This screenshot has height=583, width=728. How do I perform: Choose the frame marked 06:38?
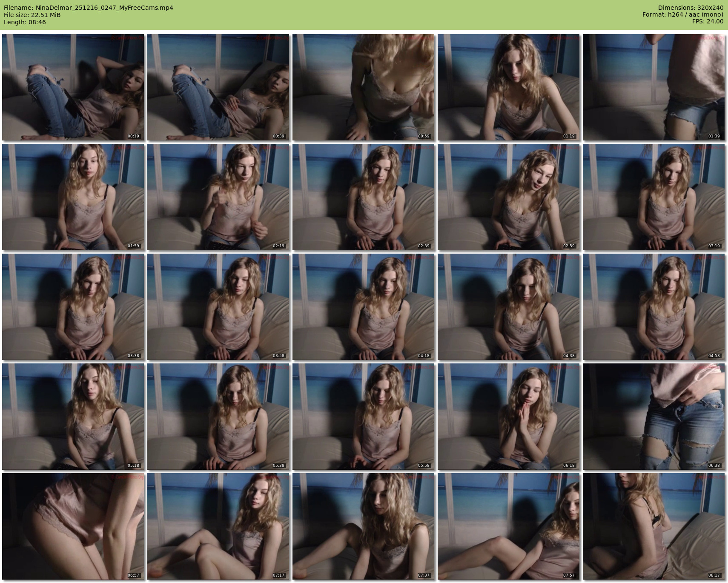coord(654,417)
